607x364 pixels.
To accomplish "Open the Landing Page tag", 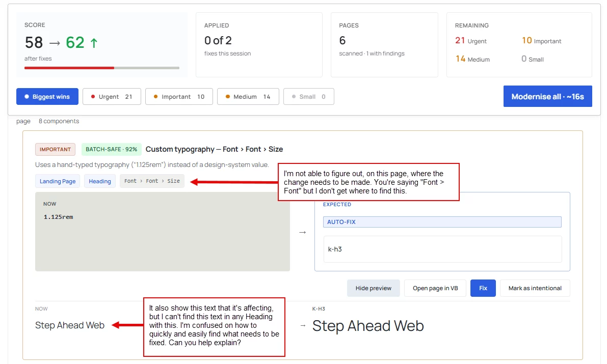I will tap(57, 181).
